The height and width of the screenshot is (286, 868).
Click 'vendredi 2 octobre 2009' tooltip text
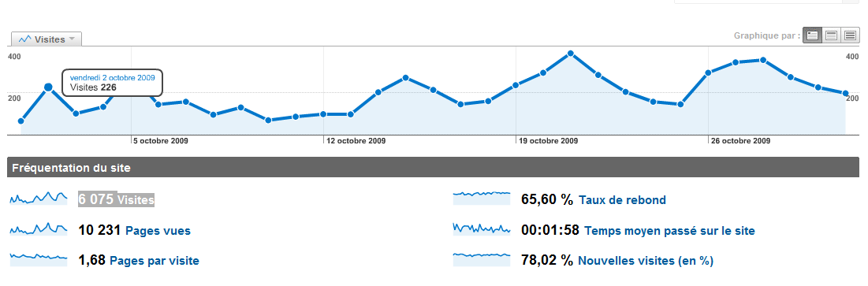click(x=113, y=78)
